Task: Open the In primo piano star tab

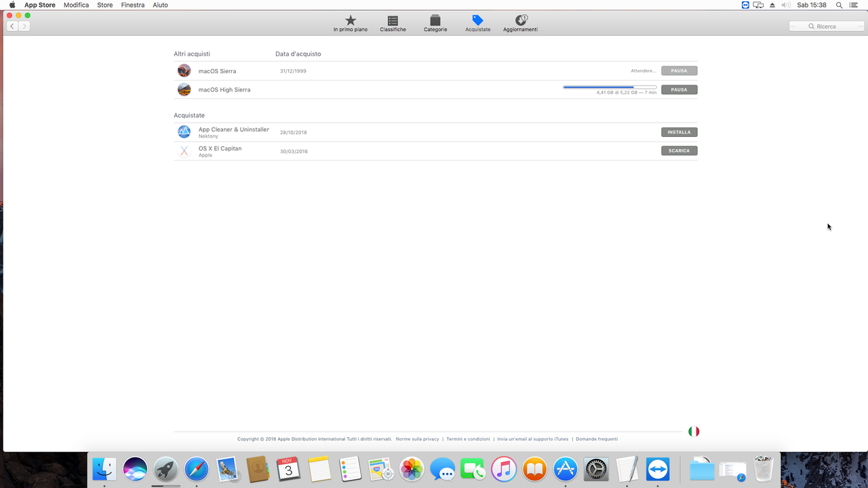Action: tap(350, 24)
